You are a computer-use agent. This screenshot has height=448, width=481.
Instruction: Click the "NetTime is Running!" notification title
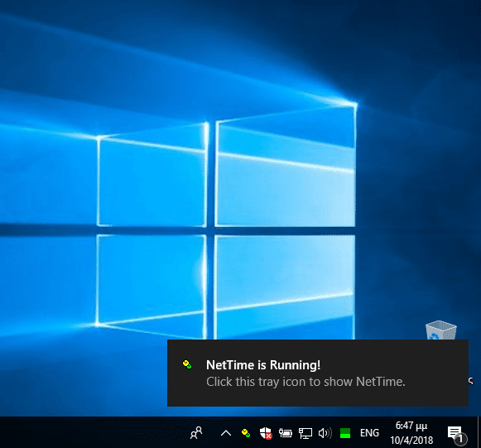263,365
